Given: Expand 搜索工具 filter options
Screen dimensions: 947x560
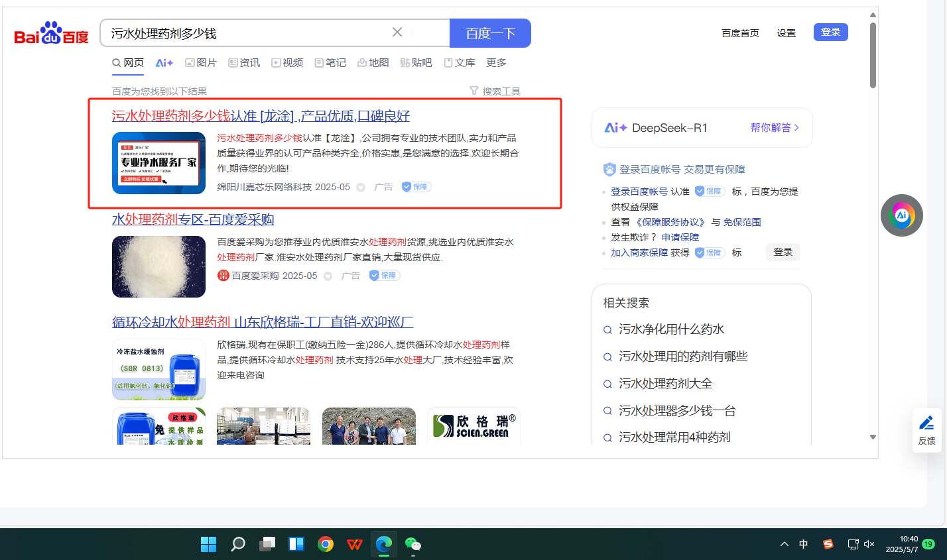Looking at the screenshot, I should coord(495,91).
